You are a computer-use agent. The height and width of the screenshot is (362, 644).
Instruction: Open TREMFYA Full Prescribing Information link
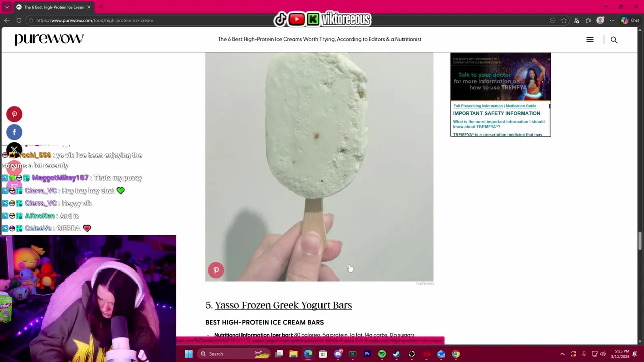pos(477,106)
